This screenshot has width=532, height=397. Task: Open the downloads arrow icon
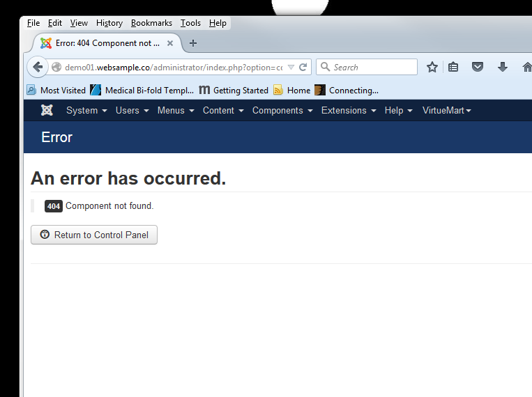point(502,67)
